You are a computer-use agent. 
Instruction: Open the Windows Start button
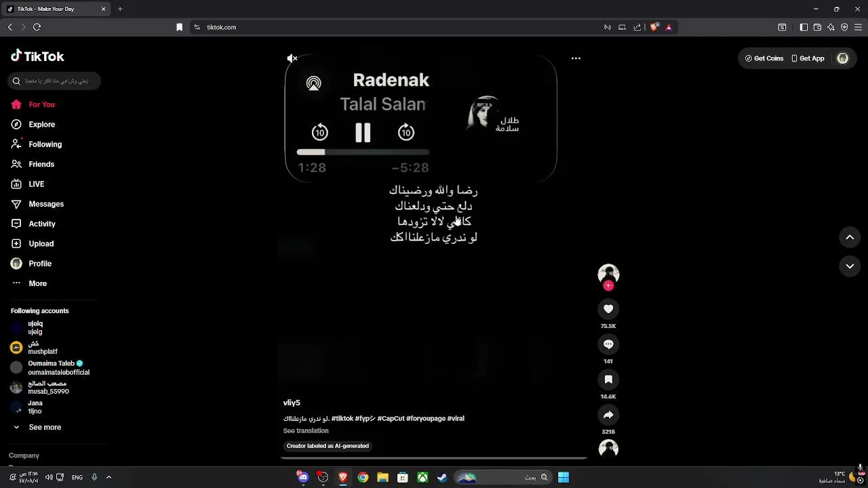564,477
